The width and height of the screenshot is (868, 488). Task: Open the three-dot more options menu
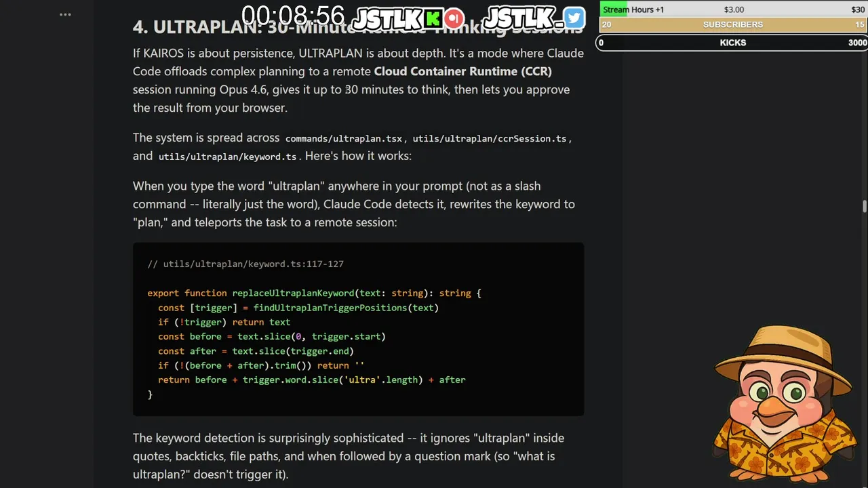(65, 14)
